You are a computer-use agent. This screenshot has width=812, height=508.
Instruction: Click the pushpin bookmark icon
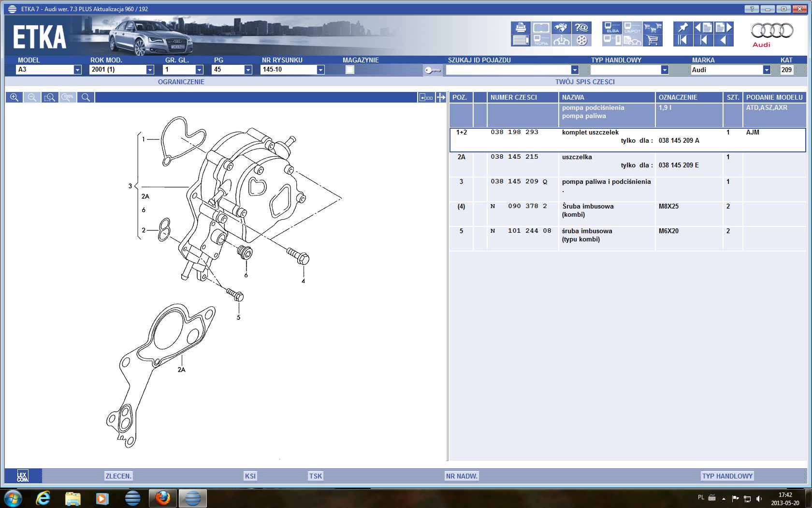coord(683,28)
